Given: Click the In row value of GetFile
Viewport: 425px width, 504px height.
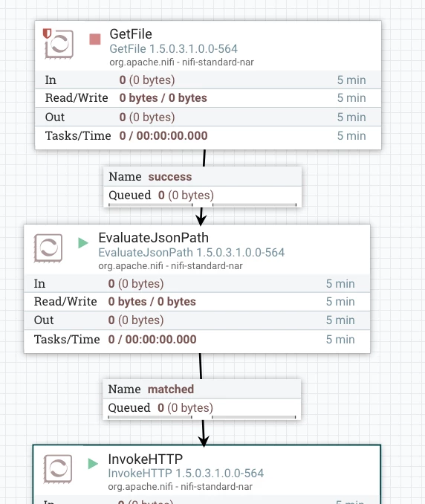Looking at the screenshot, I should [x=147, y=80].
